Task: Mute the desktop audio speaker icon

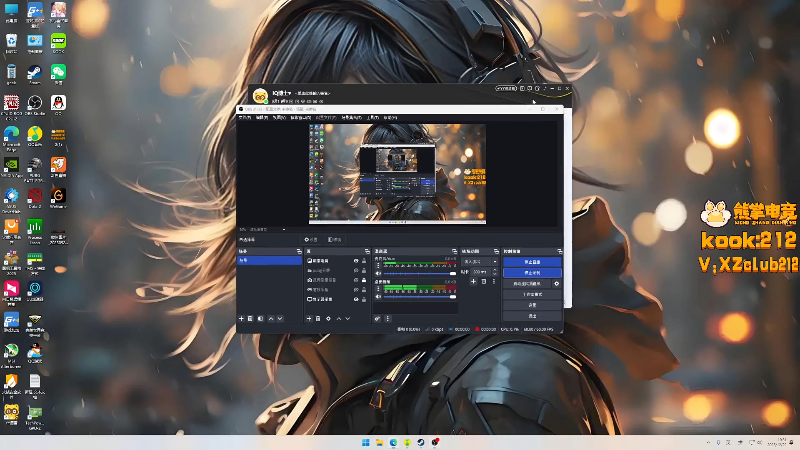Action: pos(379,296)
